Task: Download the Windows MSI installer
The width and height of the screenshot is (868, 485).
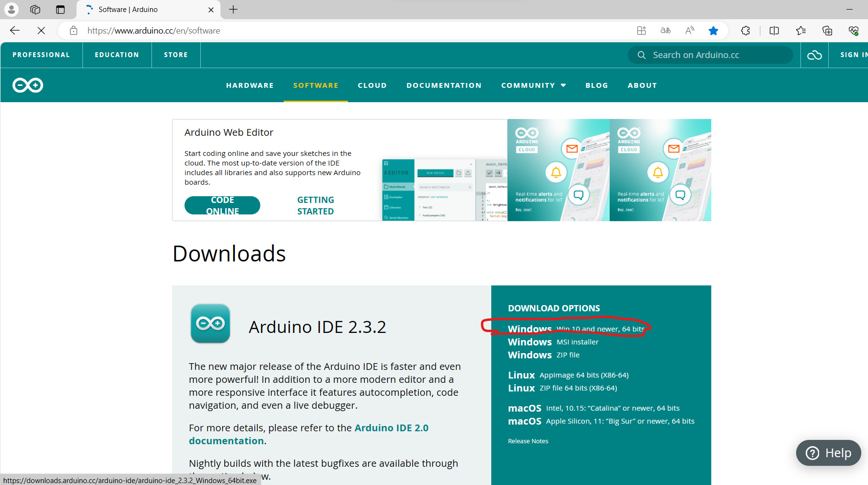Action: [553, 342]
